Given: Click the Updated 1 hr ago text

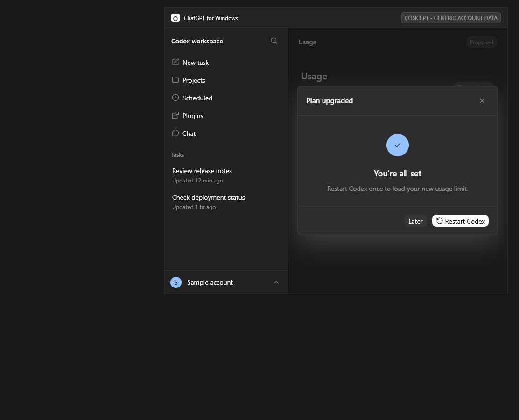Looking at the screenshot, I should [194, 207].
